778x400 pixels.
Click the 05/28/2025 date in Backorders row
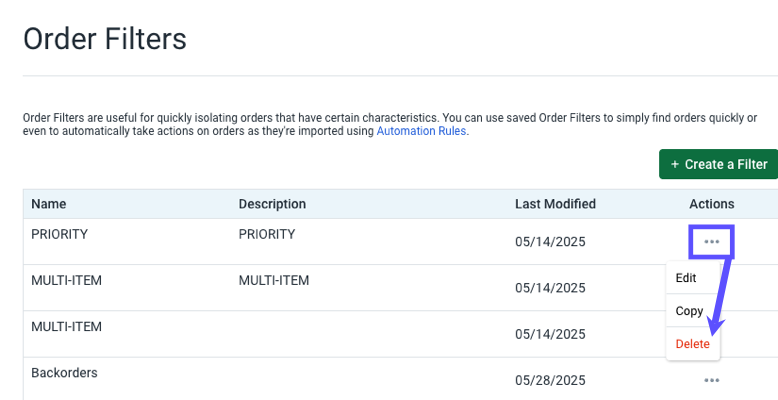pyautogui.click(x=550, y=380)
